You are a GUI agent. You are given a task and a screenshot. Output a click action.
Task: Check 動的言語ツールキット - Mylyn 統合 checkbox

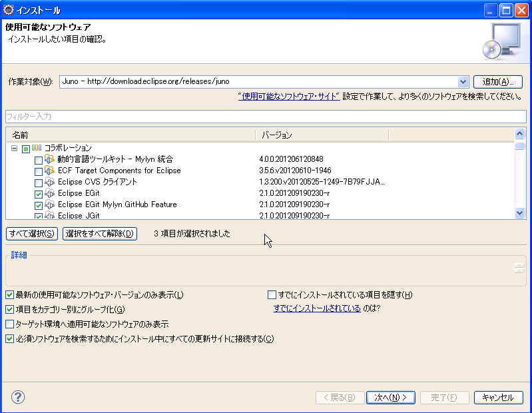pyautogui.click(x=39, y=160)
